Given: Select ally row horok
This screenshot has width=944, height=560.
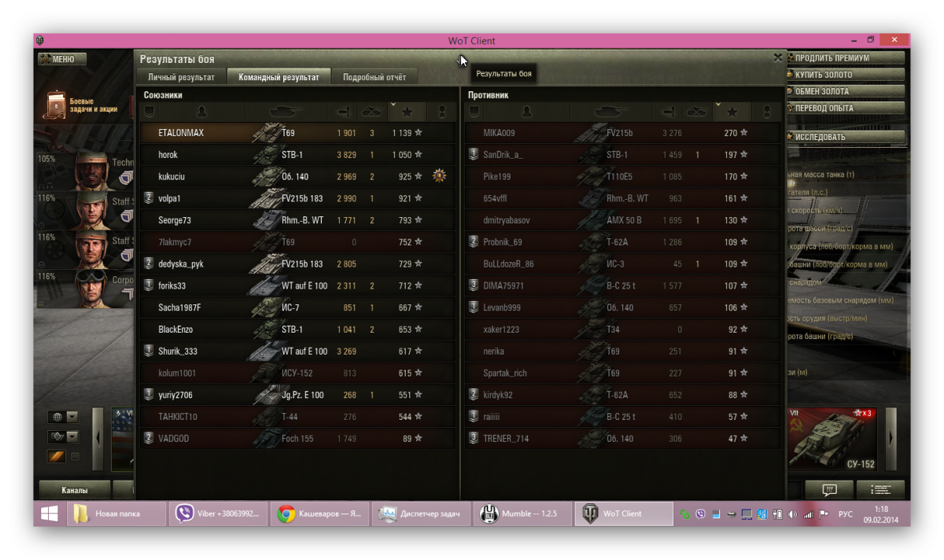Looking at the screenshot, I should 298,155.
